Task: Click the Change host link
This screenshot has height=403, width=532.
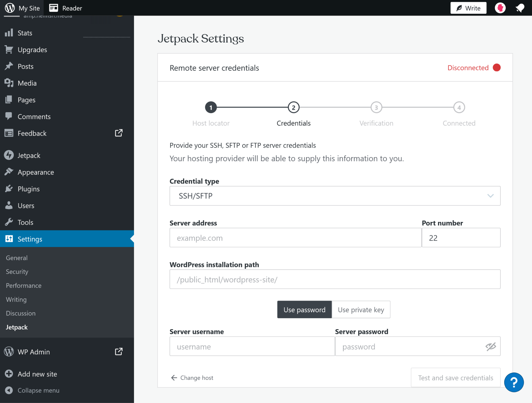Action: pyautogui.click(x=192, y=378)
